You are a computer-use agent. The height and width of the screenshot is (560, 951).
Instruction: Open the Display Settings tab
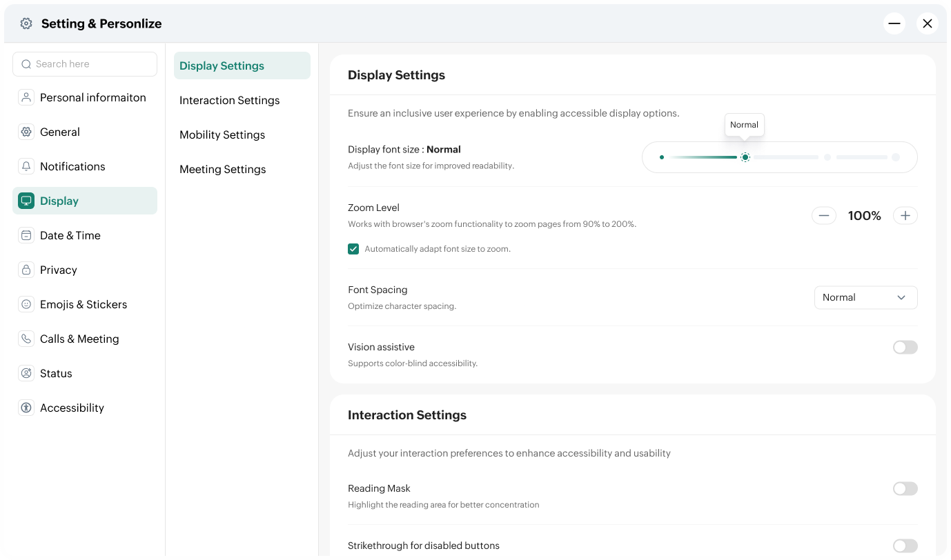tap(242, 66)
